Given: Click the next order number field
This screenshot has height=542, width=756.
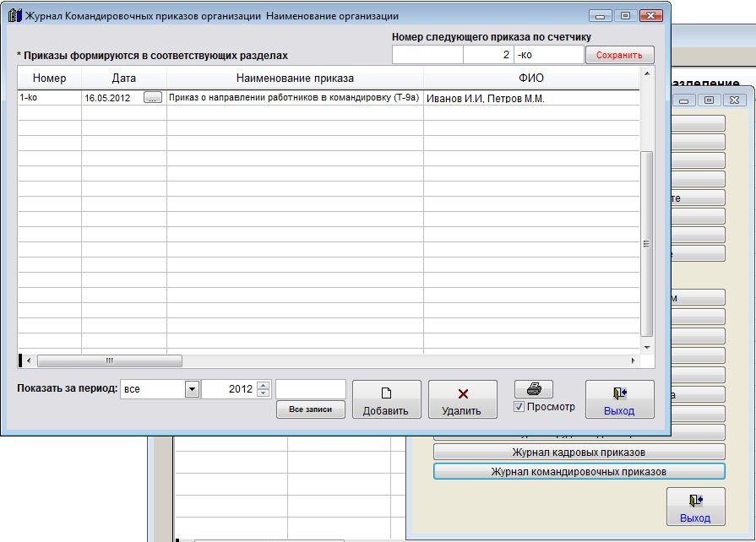Looking at the screenshot, I should pos(487,55).
